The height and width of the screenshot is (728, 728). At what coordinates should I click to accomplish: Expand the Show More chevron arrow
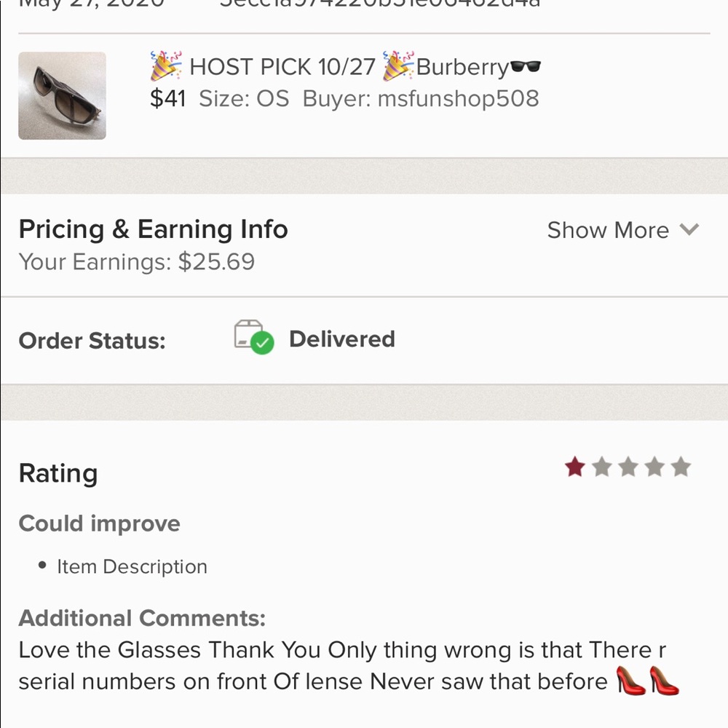[x=689, y=229]
